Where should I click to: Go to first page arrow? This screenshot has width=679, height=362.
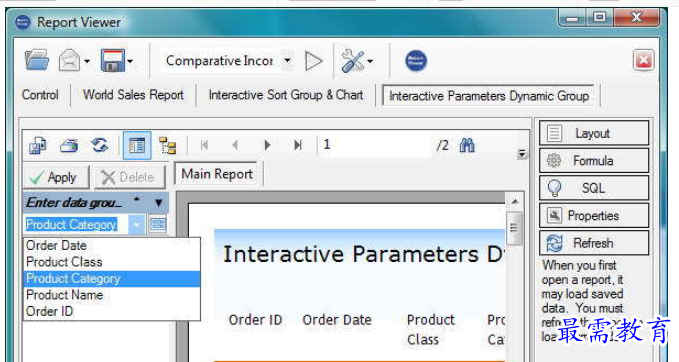(x=204, y=145)
